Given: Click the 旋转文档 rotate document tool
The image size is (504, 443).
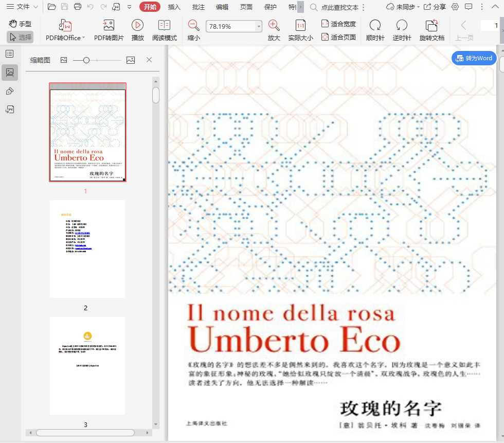Looking at the screenshot, I should tap(431, 30).
